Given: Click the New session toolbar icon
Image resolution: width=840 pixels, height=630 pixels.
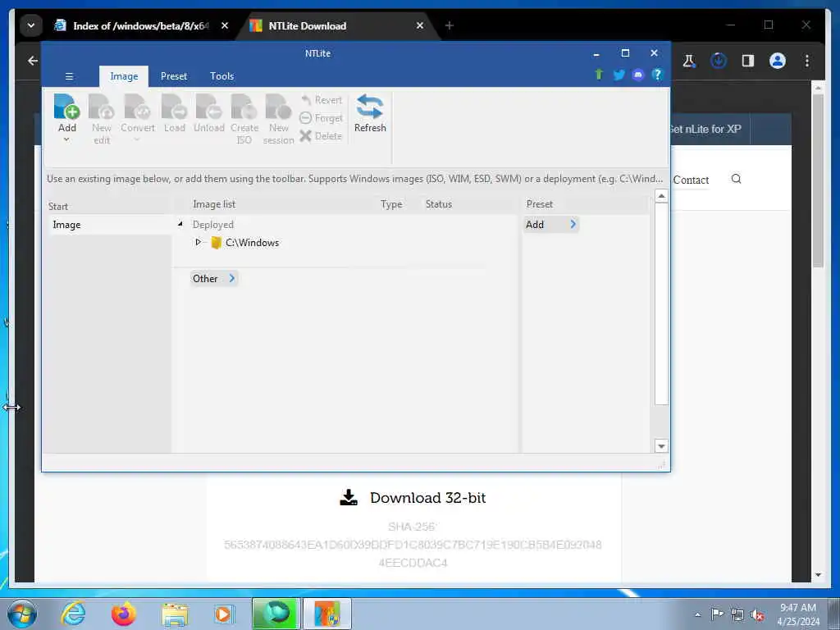Looking at the screenshot, I should 279,119.
